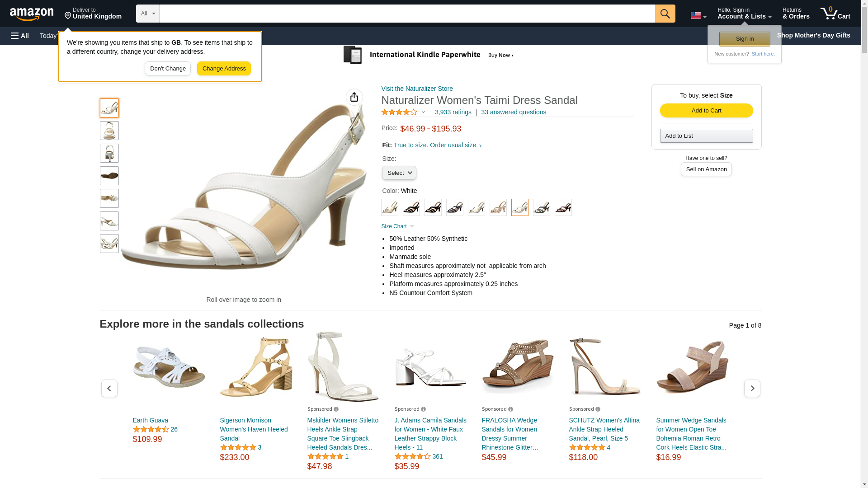868x488 pixels.
Task: Select the first color swatch
Action: (389, 207)
